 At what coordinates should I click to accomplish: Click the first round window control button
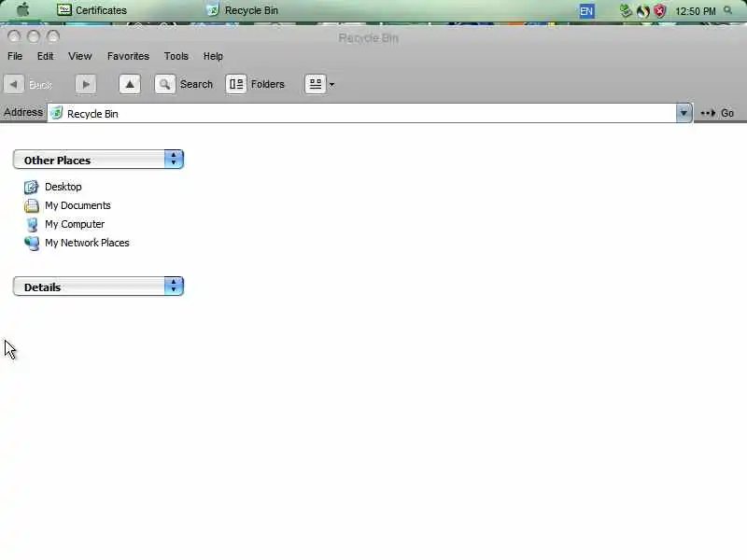point(14,36)
